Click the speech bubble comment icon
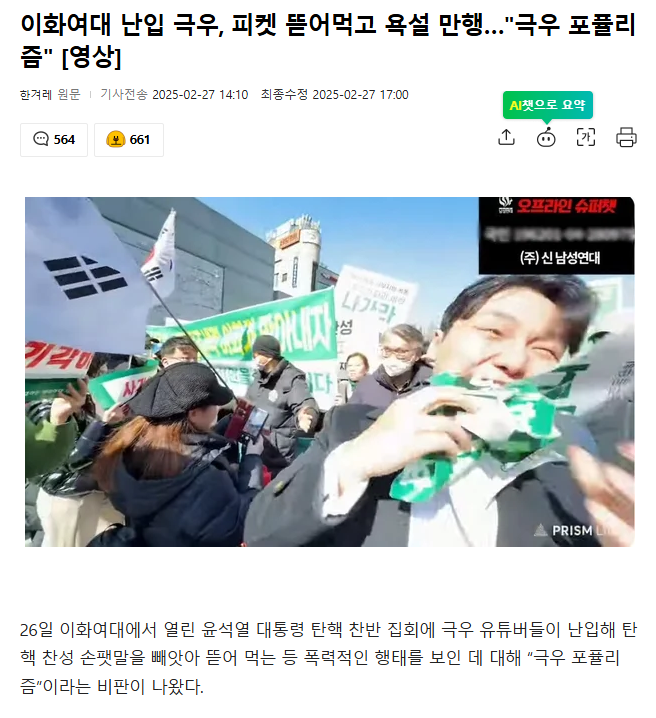The image size is (656, 718). (41, 139)
